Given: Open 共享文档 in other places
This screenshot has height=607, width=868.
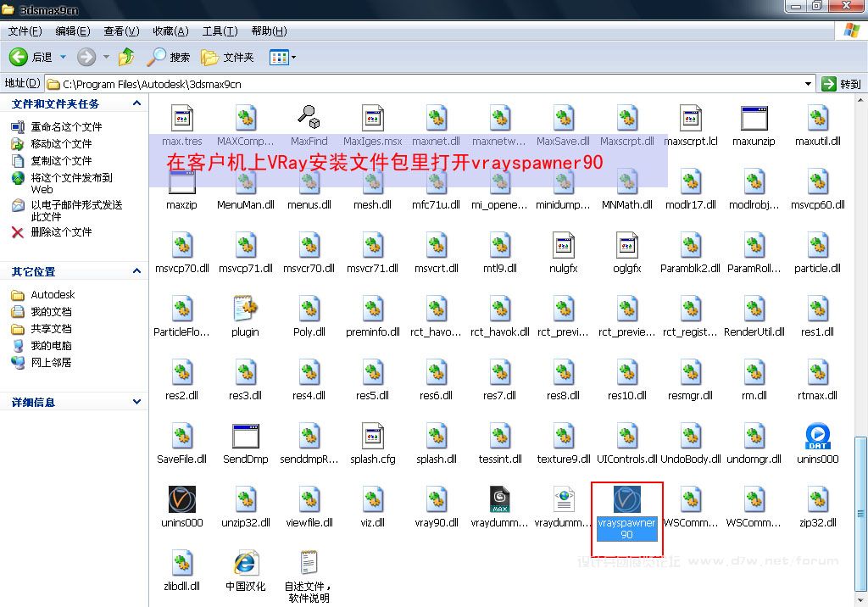Looking at the screenshot, I should tap(51, 329).
